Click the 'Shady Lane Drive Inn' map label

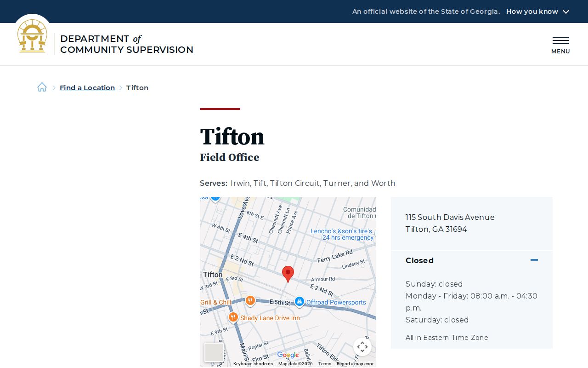coord(270,318)
